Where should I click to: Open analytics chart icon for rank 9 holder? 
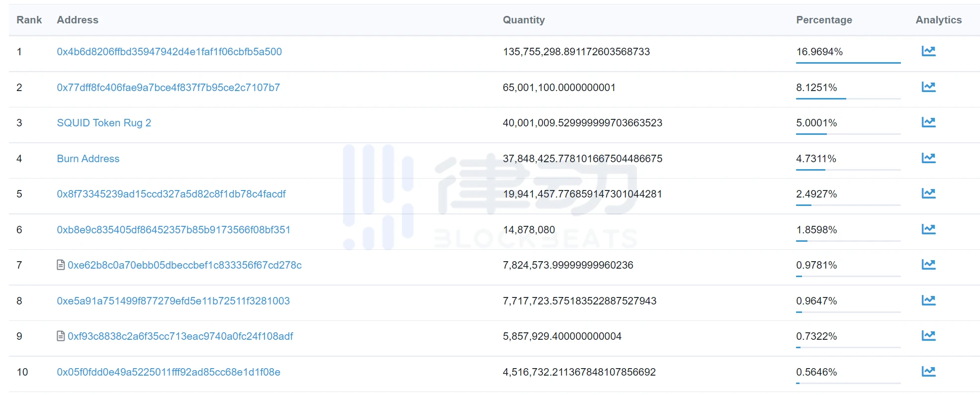(x=928, y=336)
